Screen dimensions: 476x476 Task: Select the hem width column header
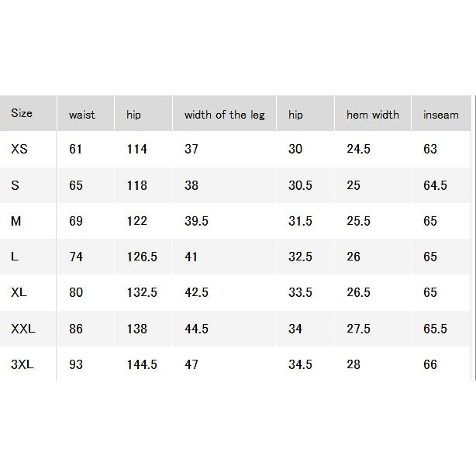[x=373, y=113]
